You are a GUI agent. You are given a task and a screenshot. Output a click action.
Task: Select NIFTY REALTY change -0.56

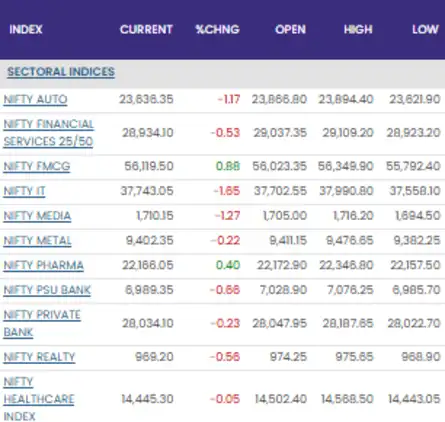[x=225, y=357]
